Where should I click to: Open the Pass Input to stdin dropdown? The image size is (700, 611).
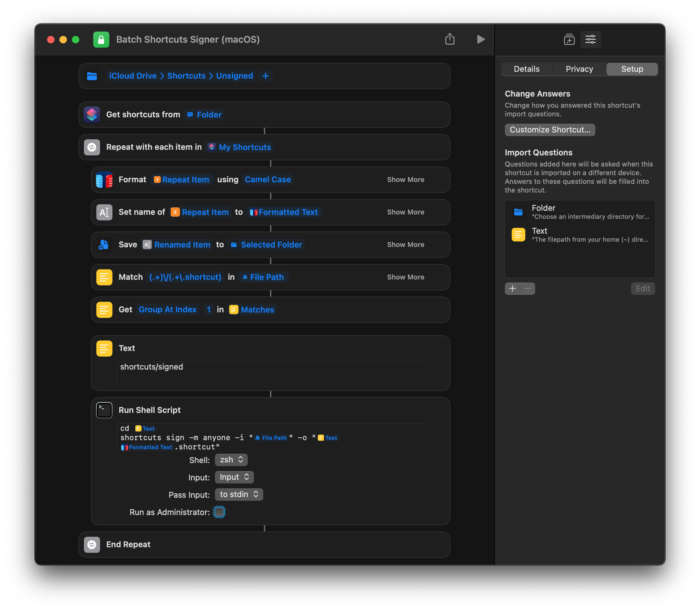pyautogui.click(x=239, y=495)
